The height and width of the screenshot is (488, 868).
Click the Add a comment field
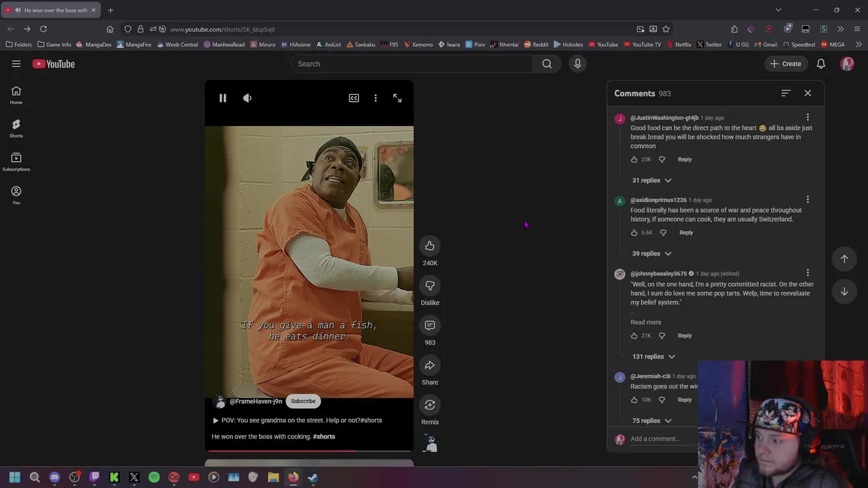(x=663, y=439)
